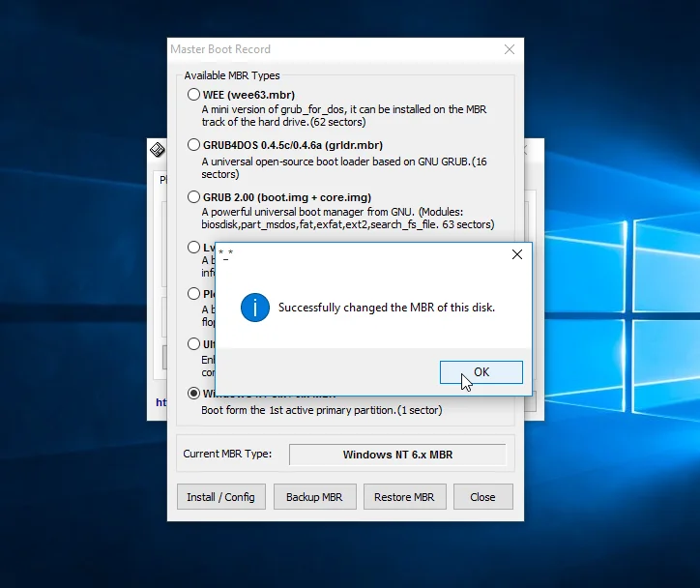Click the Backup MBR button

coord(315,497)
